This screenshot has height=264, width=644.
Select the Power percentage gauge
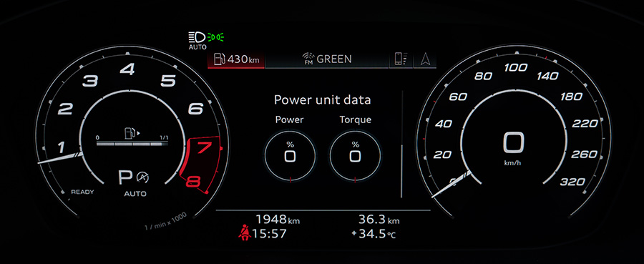point(290,156)
